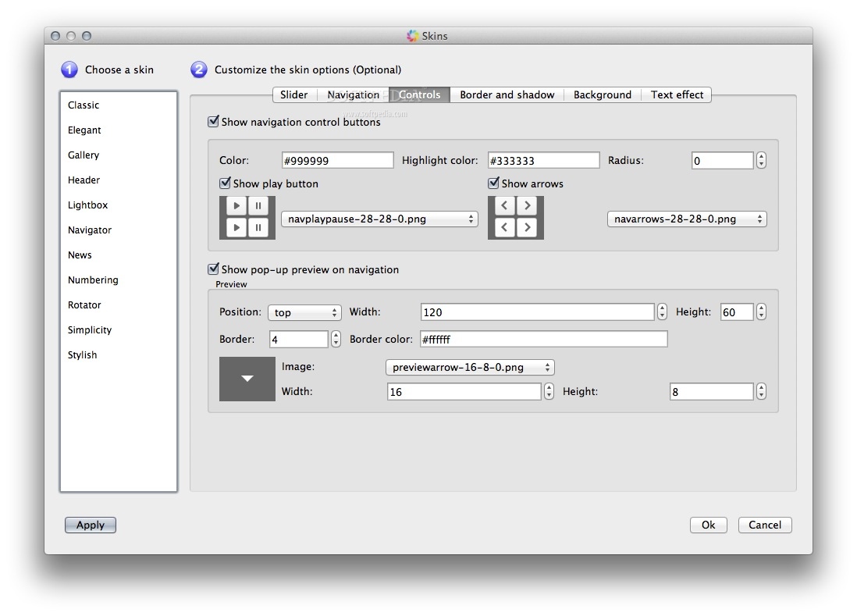The height and width of the screenshot is (616, 857).
Task: Select the Lightbox skin in list
Action: tap(87, 205)
